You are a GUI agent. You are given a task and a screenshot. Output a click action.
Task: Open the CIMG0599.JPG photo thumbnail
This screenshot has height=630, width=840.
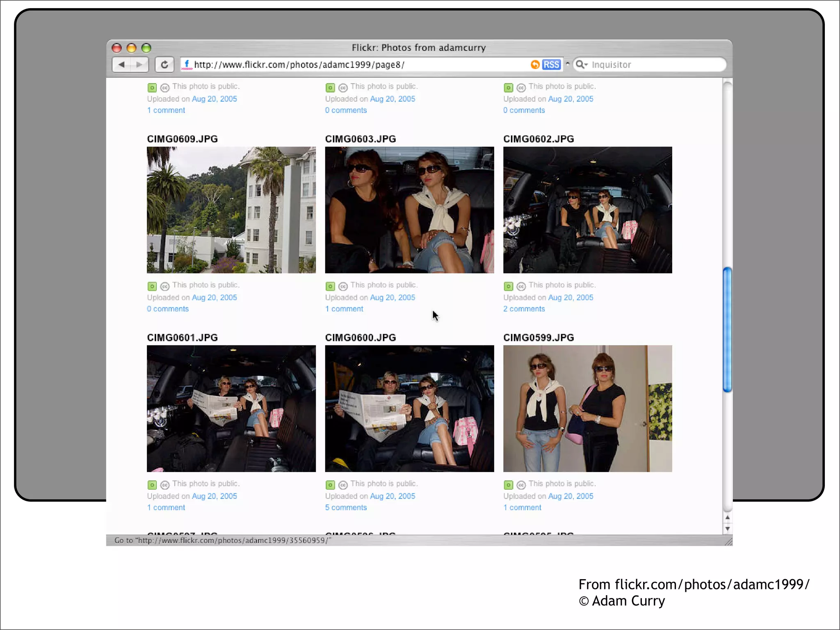(587, 409)
